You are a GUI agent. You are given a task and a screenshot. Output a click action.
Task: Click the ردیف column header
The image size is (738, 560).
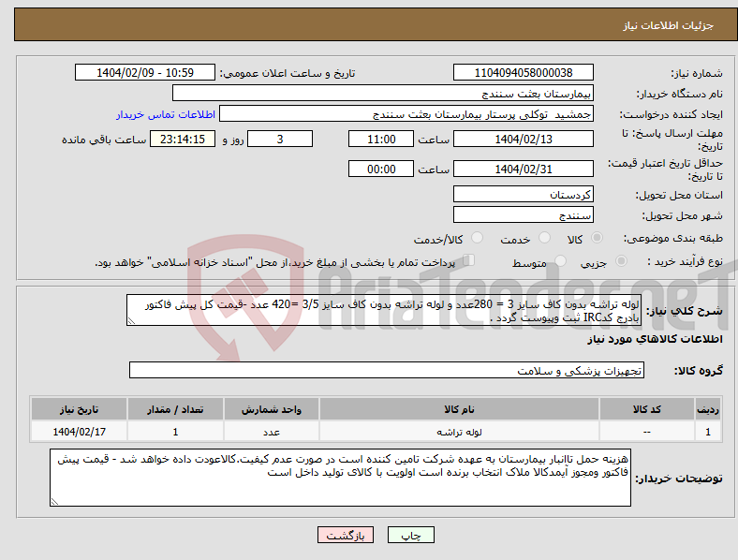[x=708, y=409]
